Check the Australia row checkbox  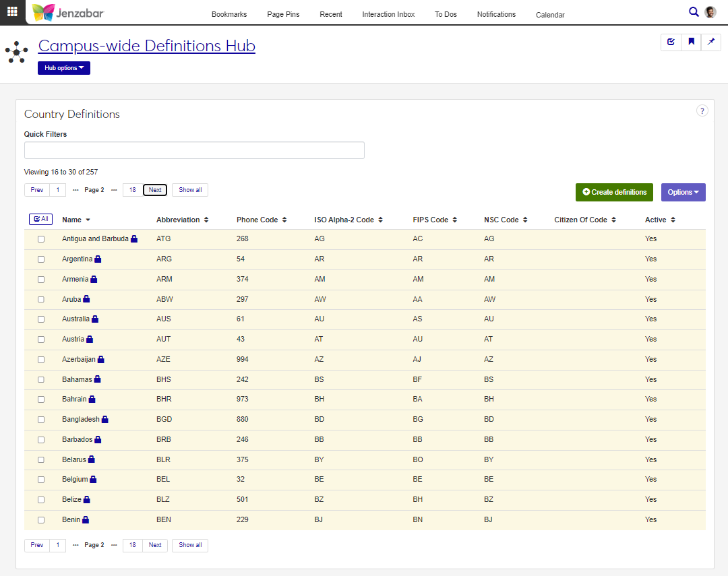41,319
